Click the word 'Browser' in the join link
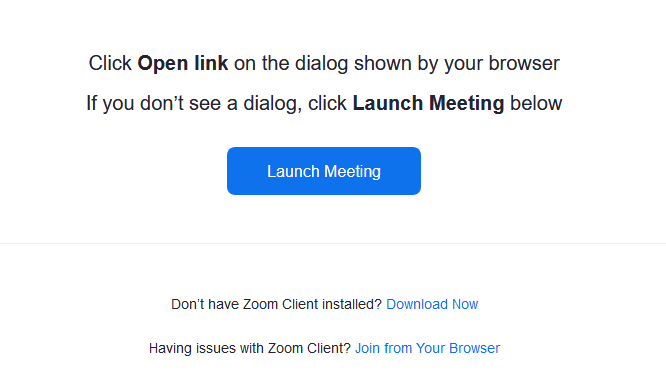 pyautogui.click(x=474, y=348)
